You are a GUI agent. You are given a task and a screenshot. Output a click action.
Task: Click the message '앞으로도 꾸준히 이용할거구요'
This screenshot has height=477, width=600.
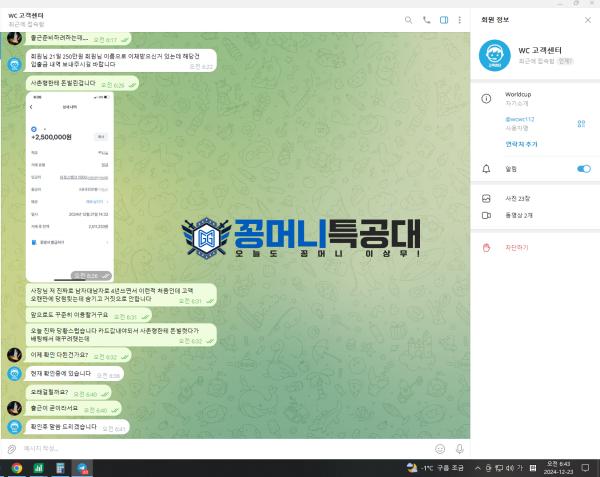click(x=89, y=315)
